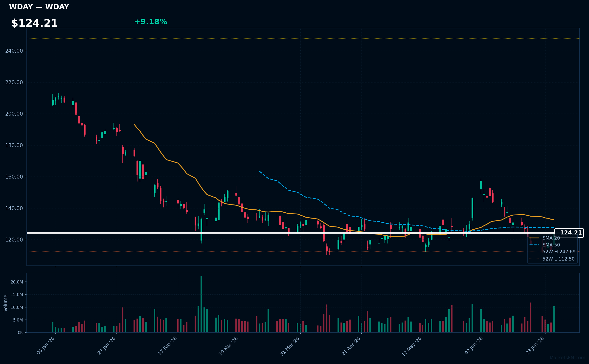Click the 220.00 price axis label
Viewport: 589px width, 364px height.
point(14,82)
